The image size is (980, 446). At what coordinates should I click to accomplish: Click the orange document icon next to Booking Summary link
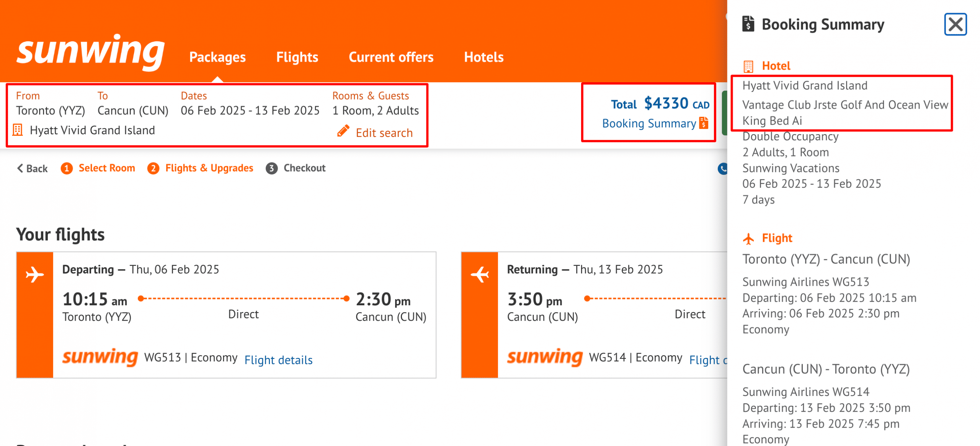[704, 123]
